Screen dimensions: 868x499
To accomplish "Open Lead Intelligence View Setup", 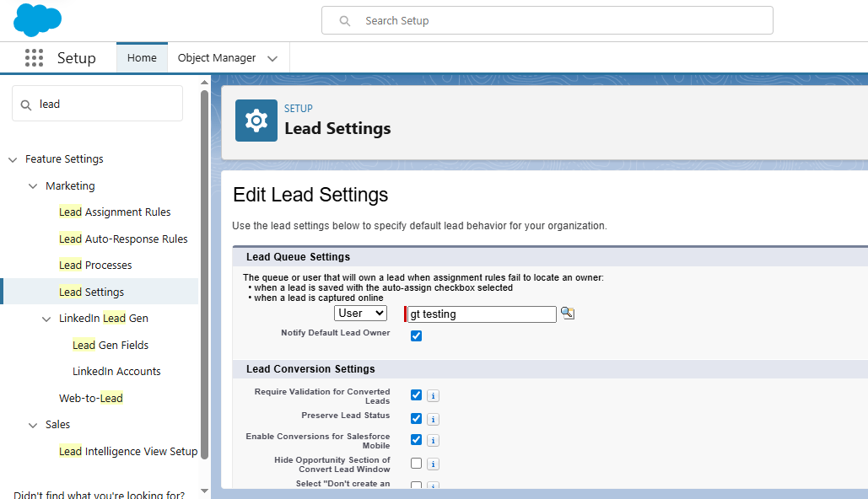I will pyautogui.click(x=128, y=452).
